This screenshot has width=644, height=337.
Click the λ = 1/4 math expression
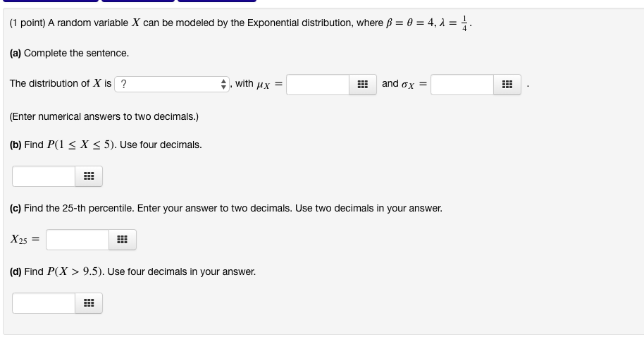coord(454,23)
